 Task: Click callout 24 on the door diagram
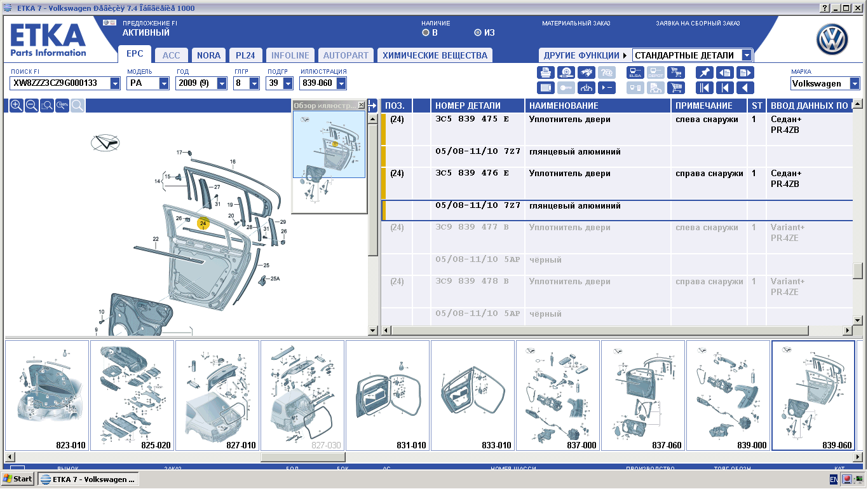click(x=203, y=223)
